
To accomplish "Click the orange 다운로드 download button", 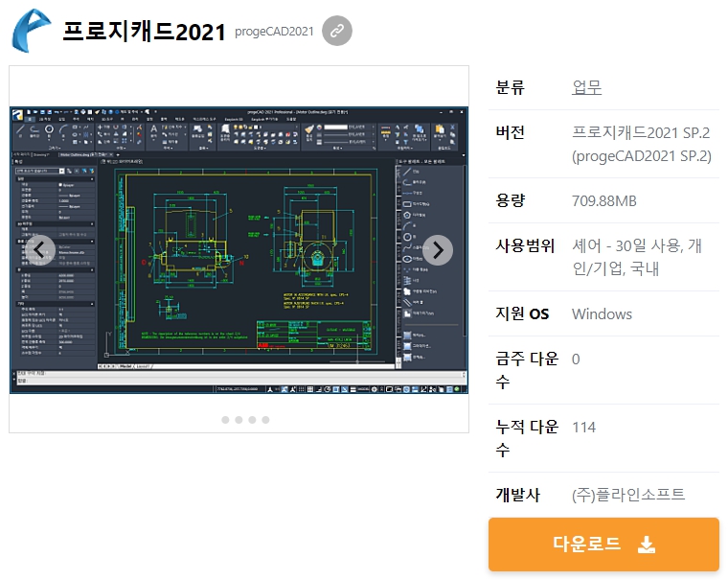I will (x=603, y=545).
